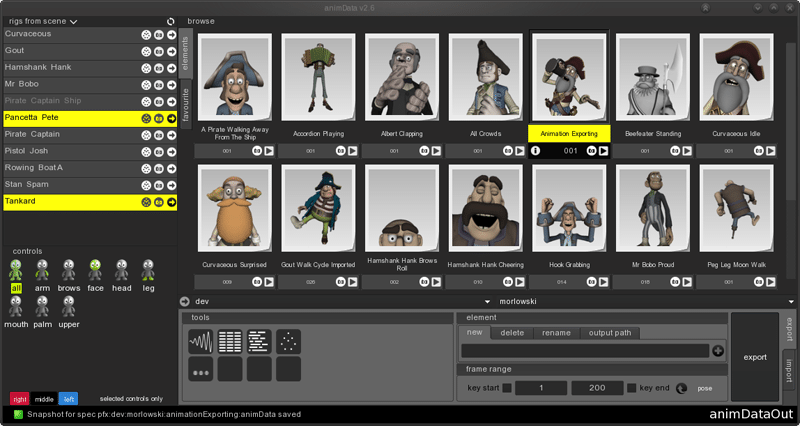The height and width of the screenshot is (426, 800).
Task: Click the large export button
Action: [x=755, y=356]
